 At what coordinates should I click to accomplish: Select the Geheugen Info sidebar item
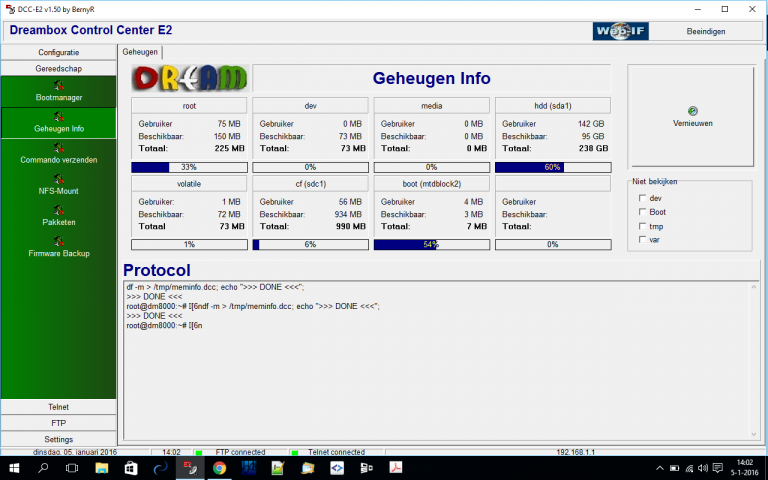pyautogui.click(x=58, y=123)
